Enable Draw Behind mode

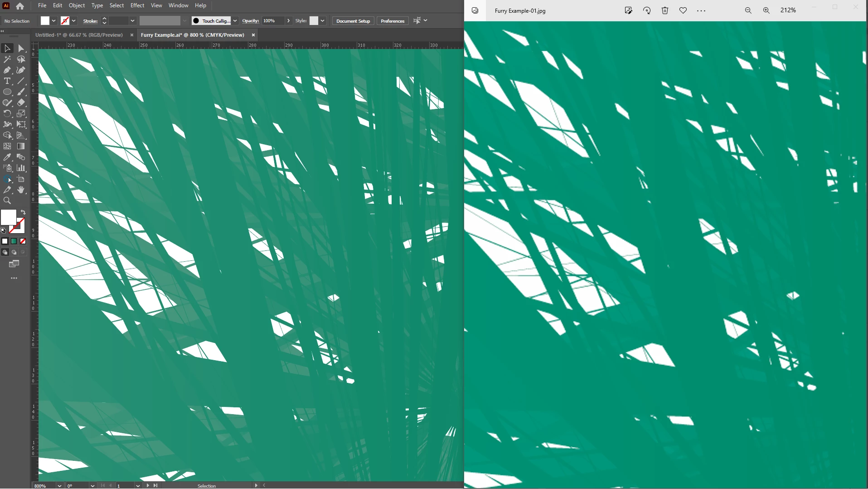(14, 253)
